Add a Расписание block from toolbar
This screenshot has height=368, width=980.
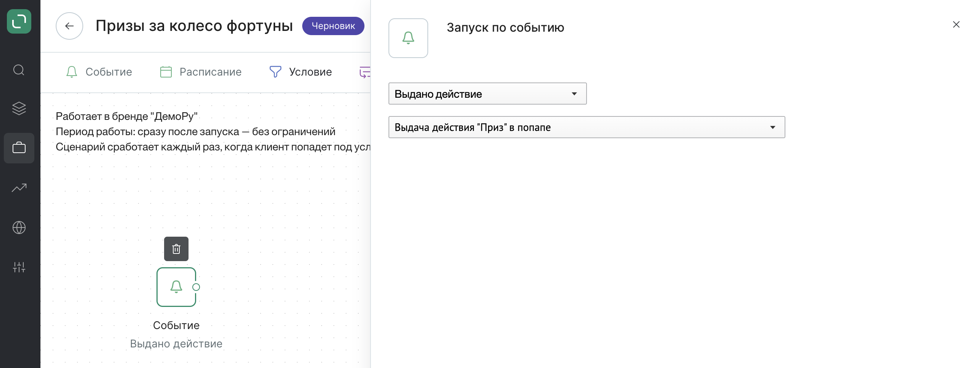(201, 72)
